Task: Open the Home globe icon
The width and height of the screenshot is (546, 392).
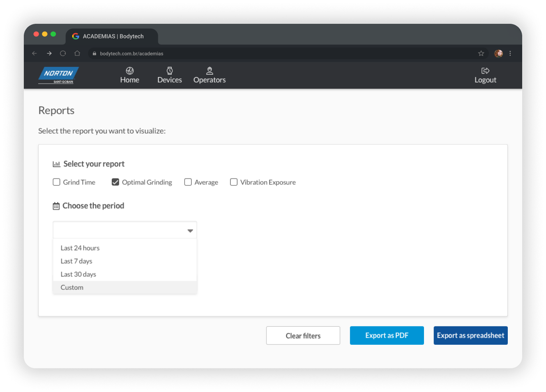Action: tap(130, 71)
